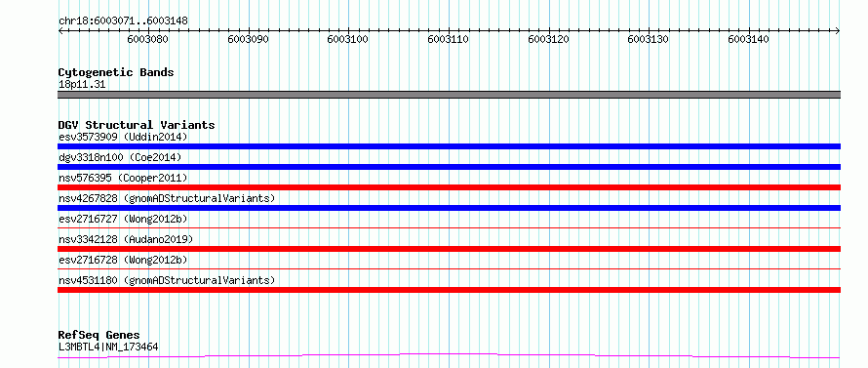Screen dimensions: 868x368
Task: Click the DGV Structural Variants track heading
Action: point(137,125)
